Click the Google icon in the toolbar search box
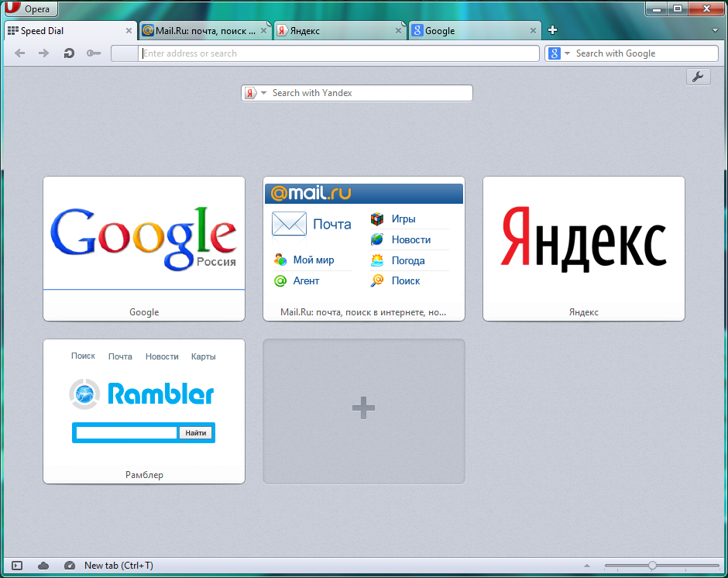This screenshot has width=728, height=578. 555,53
